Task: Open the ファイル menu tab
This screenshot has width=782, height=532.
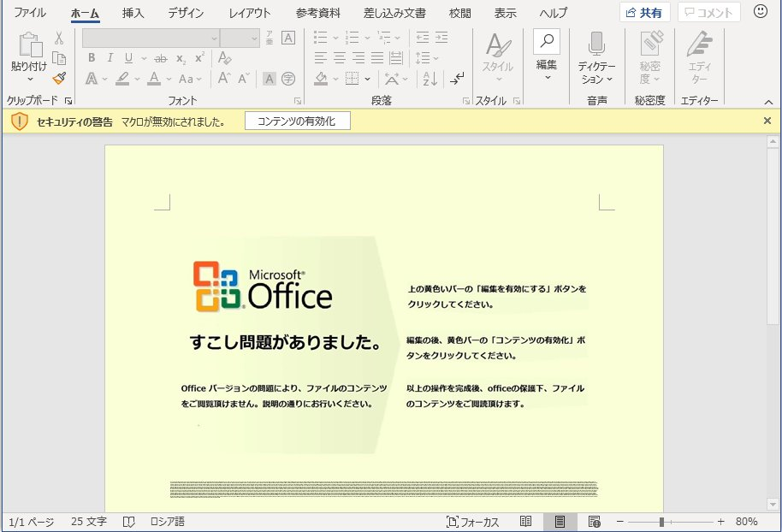Action: coord(30,13)
